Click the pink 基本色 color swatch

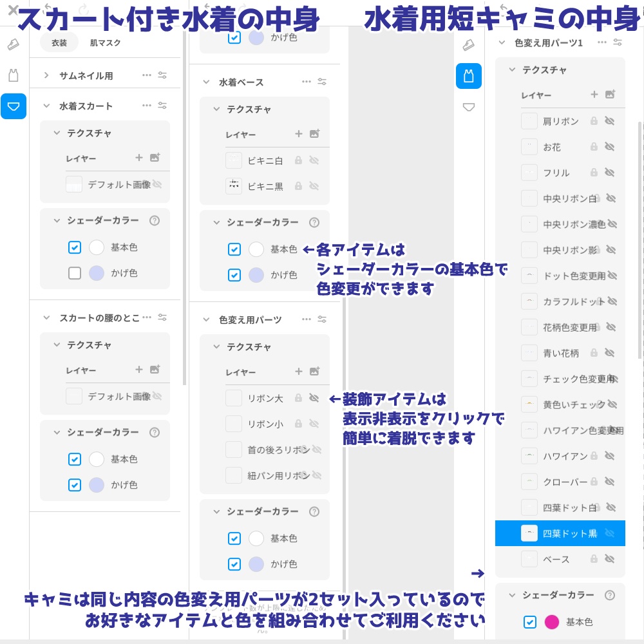(552, 622)
